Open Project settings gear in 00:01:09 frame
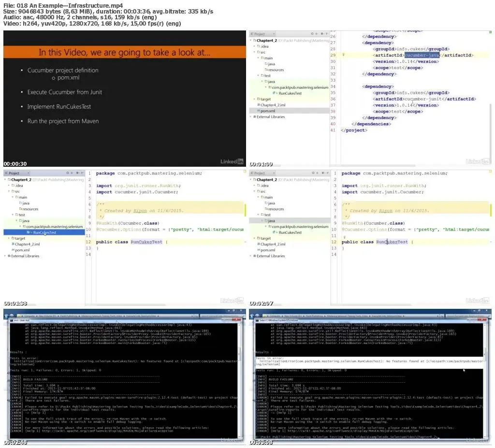 pyautogui.click(x=322, y=34)
